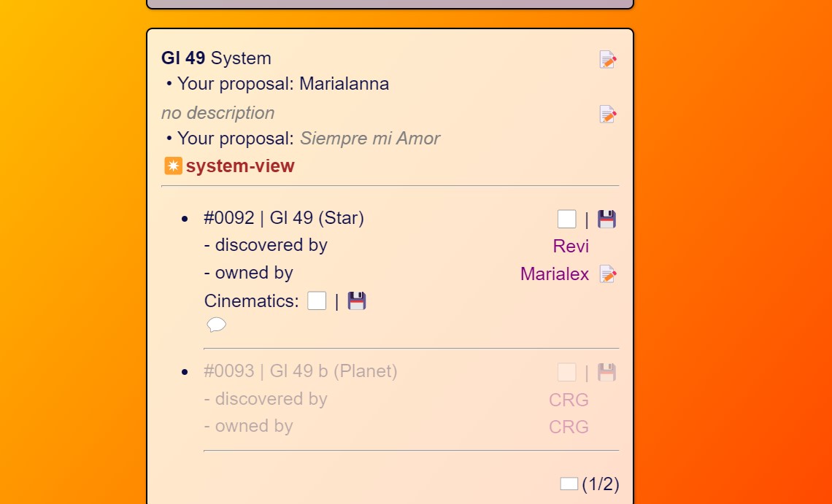Edit owner Marialex of Gl 49 Star
Screen dimensions: 832x504
(608, 274)
